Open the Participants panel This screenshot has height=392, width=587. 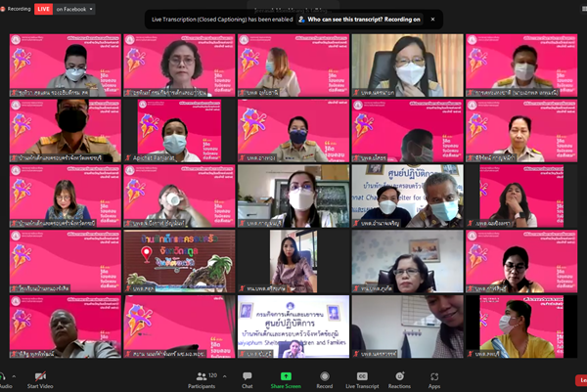point(202,380)
